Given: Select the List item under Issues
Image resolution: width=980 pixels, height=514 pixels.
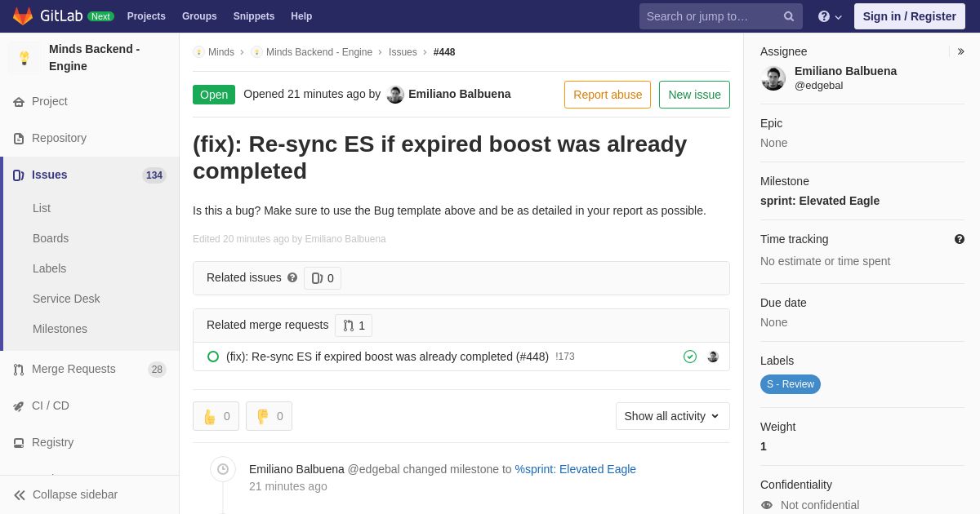Looking at the screenshot, I should tap(42, 208).
